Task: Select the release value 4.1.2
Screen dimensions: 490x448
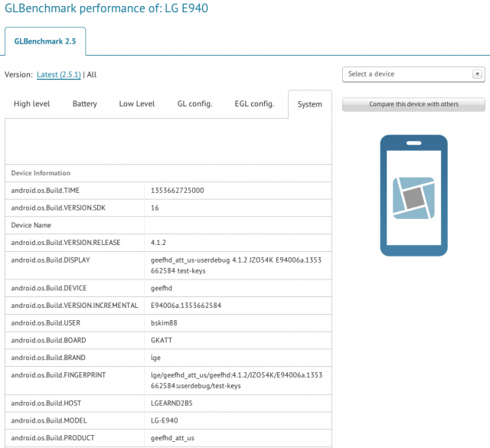Action: (158, 243)
